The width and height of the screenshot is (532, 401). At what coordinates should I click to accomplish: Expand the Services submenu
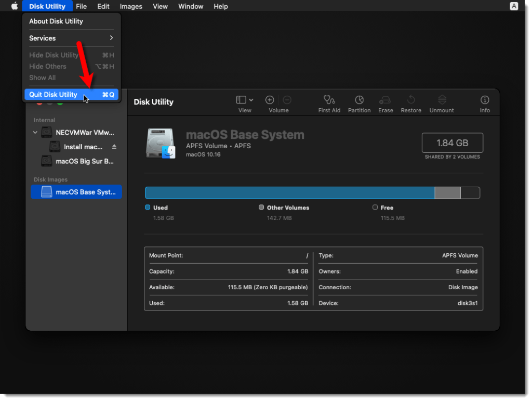click(71, 38)
